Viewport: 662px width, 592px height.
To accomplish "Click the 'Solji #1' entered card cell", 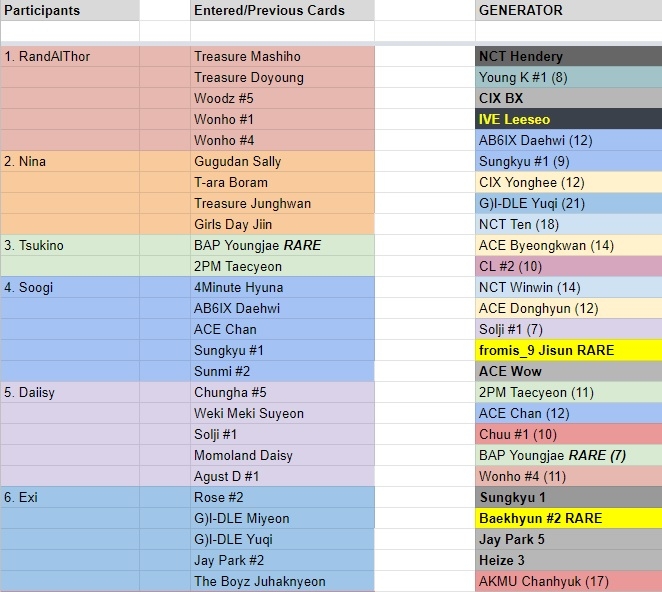I will click(x=282, y=434).
